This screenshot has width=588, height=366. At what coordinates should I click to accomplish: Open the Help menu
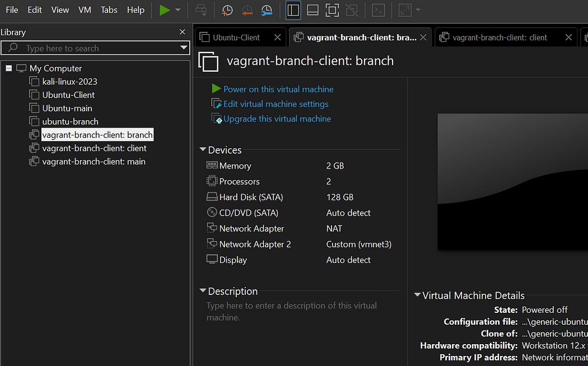point(136,10)
